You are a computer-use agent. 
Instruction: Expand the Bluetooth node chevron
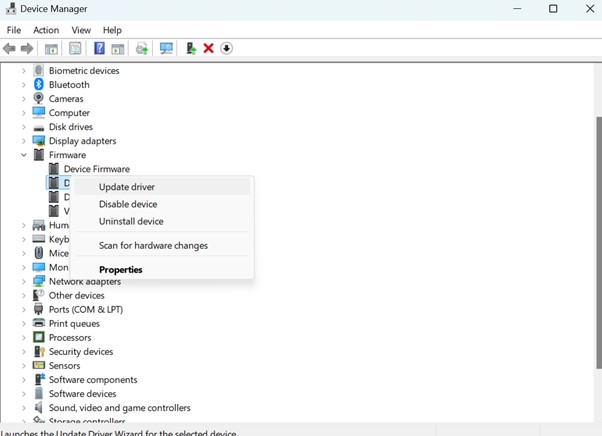point(23,85)
